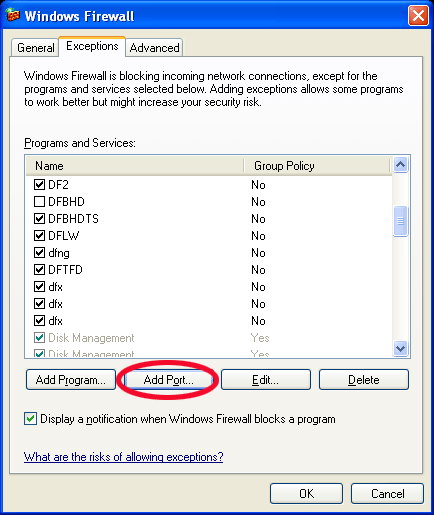Click the Add Program button
The height and width of the screenshot is (515, 434).
point(71,380)
